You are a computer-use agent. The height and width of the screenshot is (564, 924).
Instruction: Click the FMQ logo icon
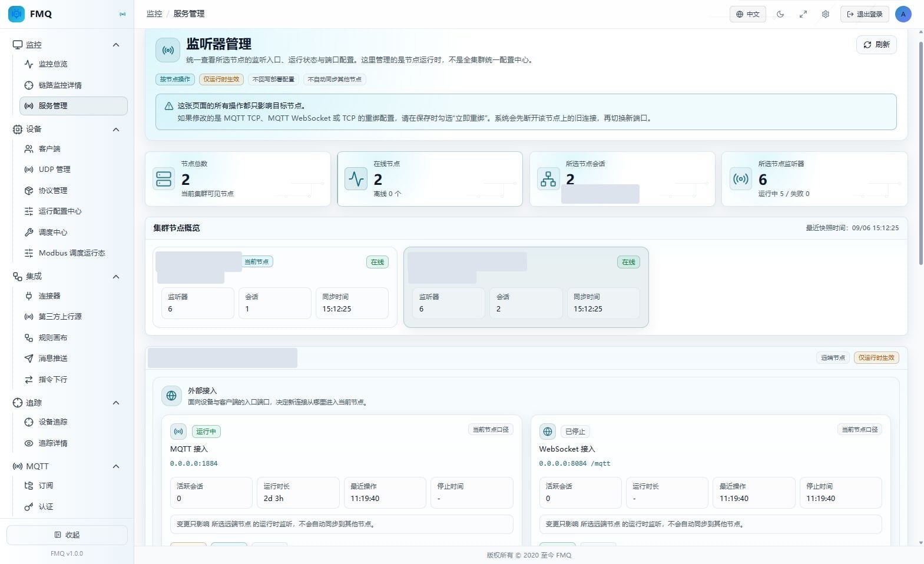(x=16, y=14)
